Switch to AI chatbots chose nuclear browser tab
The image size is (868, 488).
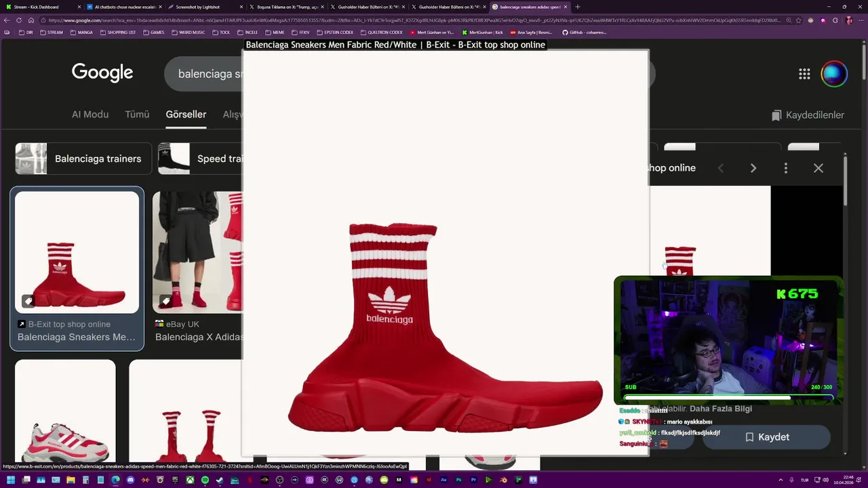click(124, 7)
